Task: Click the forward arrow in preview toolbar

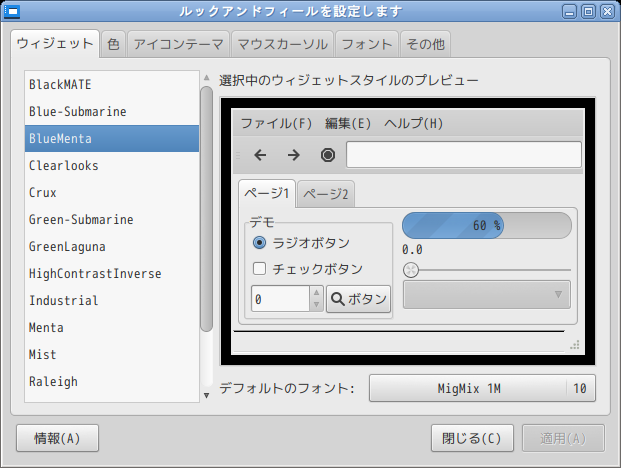Action: [x=293, y=155]
